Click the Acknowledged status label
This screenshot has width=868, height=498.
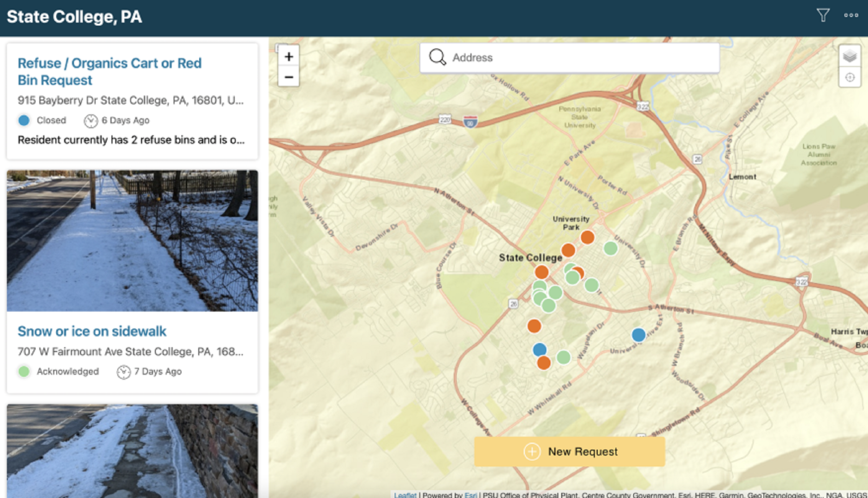point(68,371)
